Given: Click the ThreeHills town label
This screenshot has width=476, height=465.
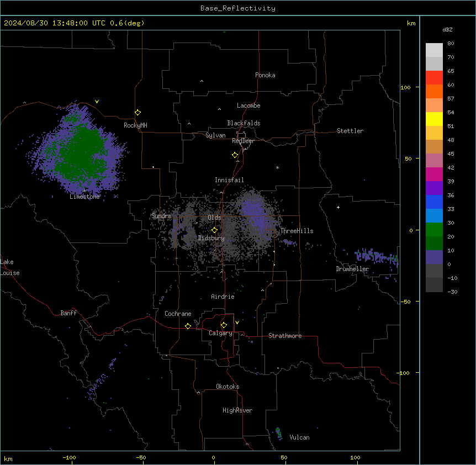Looking at the screenshot, I should coord(297,231).
